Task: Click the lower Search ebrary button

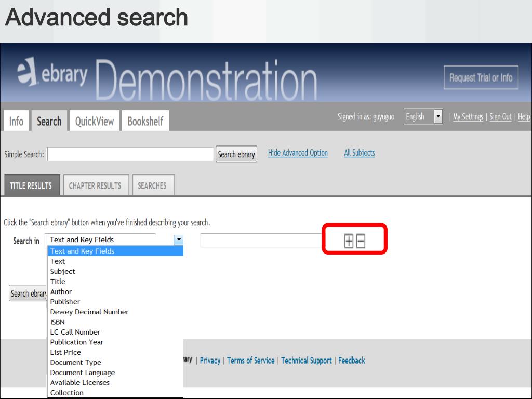Action: (28, 293)
